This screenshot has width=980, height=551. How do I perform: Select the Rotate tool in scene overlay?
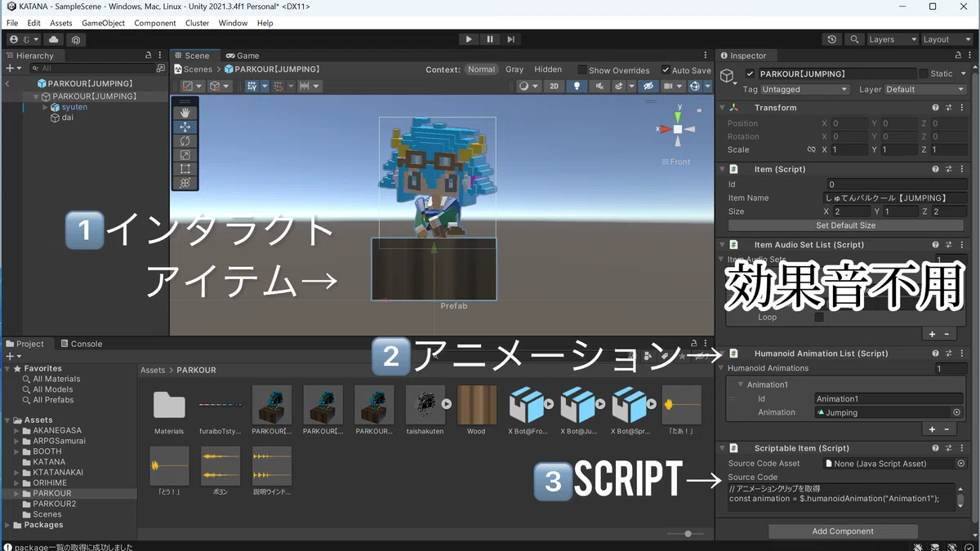pyautogui.click(x=185, y=141)
